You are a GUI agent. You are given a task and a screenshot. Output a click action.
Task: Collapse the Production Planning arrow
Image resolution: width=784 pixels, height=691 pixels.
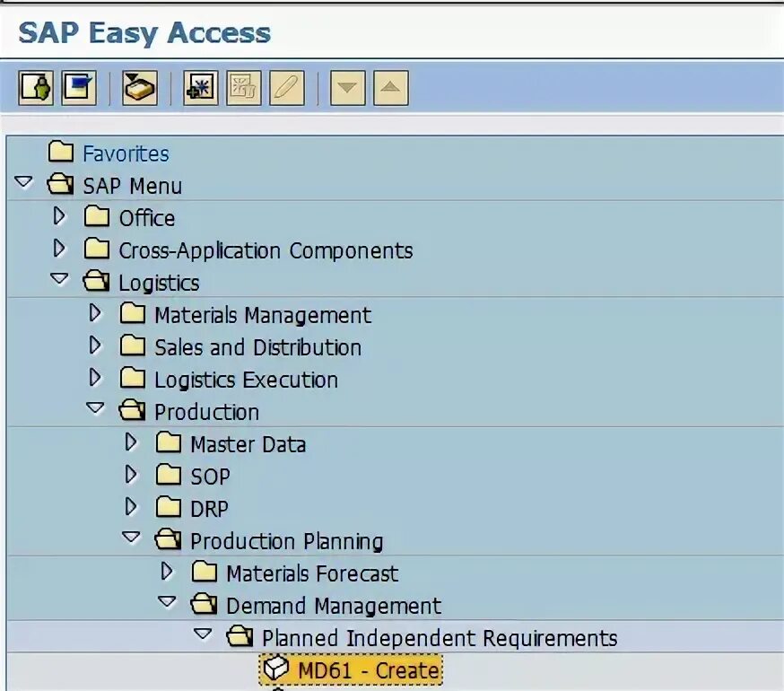132,538
